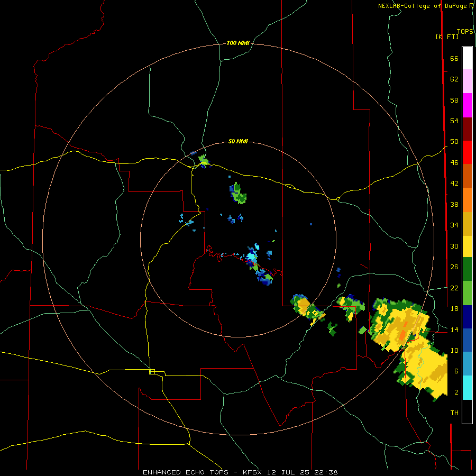Click the 22 legend value
Image resolution: width=476 pixels, height=476 pixels.
pos(454,288)
